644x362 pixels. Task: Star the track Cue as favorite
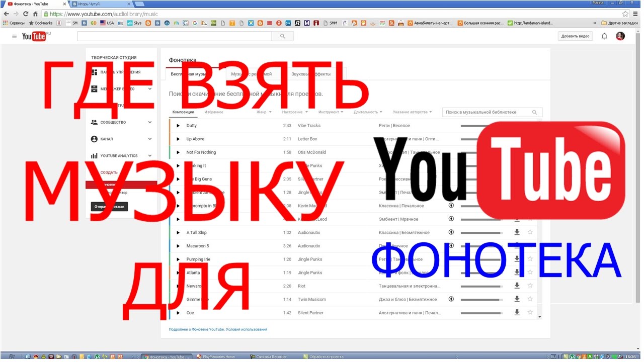tap(530, 312)
